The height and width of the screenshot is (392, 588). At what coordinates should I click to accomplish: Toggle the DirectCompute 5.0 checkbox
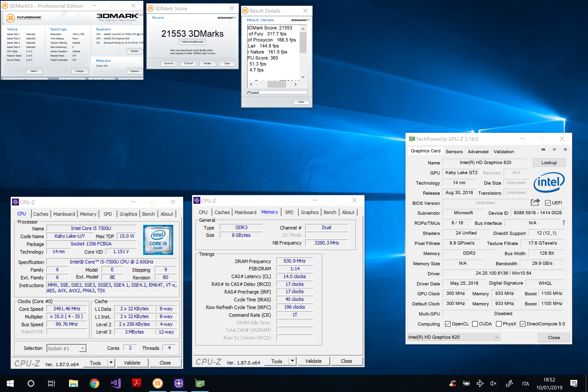[x=522, y=324]
